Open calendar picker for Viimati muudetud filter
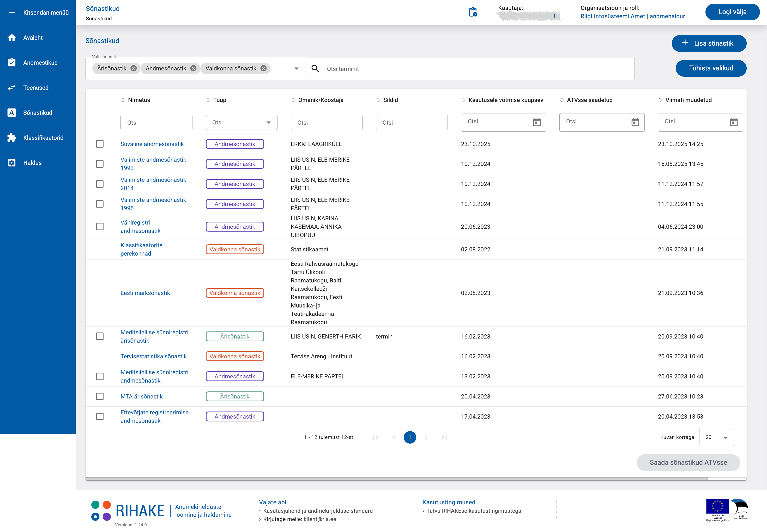This screenshot has height=532, width=767. pyautogui.click(x=733, y=122)
